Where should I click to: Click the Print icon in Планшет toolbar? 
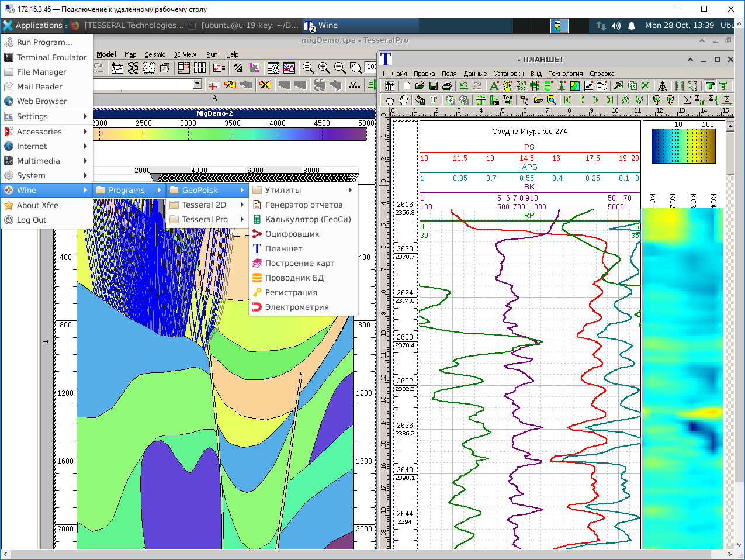coord(447,85)
